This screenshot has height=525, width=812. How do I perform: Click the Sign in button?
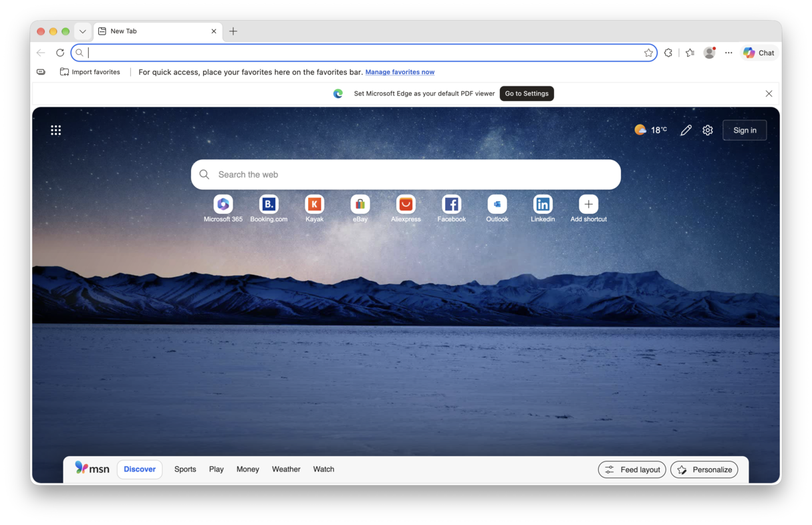(745, 130)
